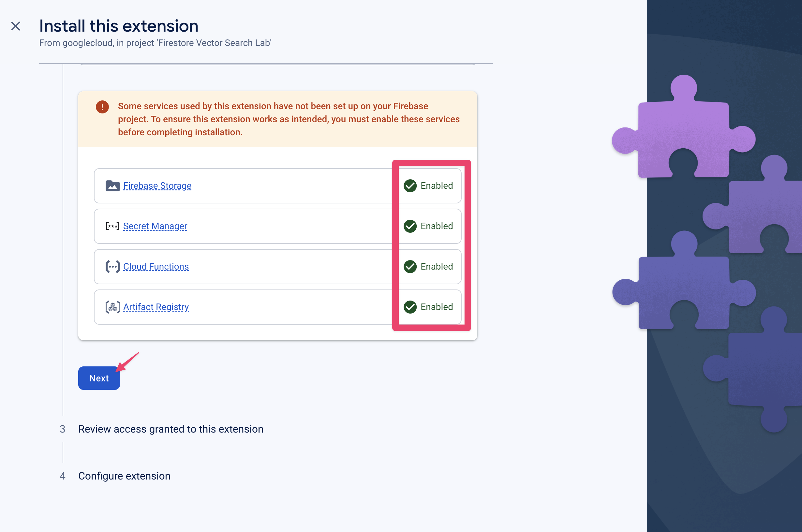Toggle the Firebase Storage enabled status
Image resolution: width=802 pixels, height=532 pixels.
click(429, 185)
